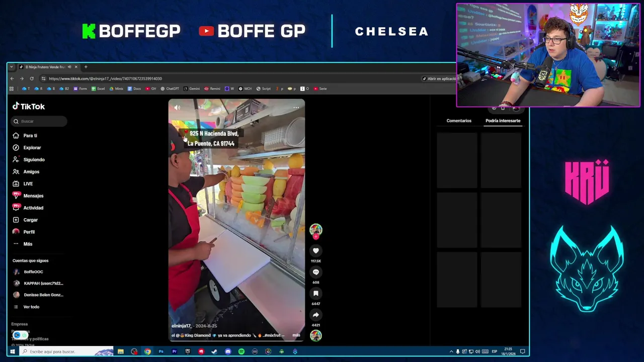Viewport: 644px width, 362px height.
Task: Open the ChatGPT bookmark
Action: (x=170, y=89)
